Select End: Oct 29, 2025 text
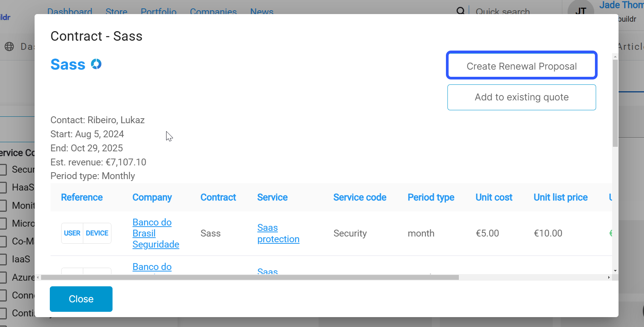The image size is (644, 327). pyautogui.click(x=87, y=148)
